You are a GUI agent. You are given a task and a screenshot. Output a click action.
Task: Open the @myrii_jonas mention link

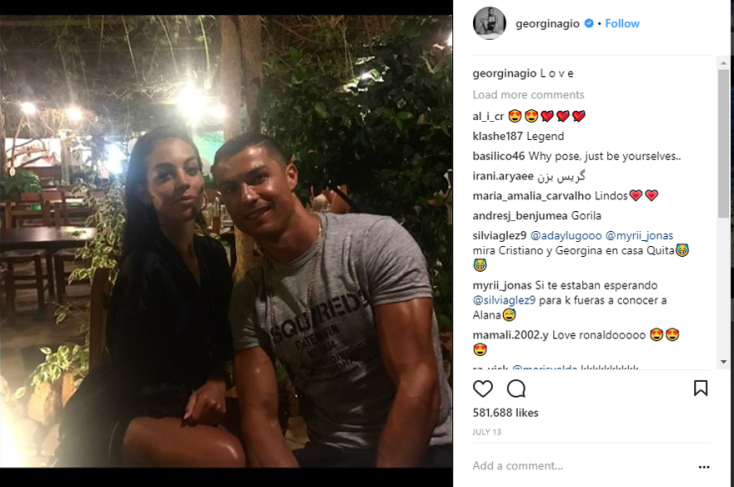639,236
